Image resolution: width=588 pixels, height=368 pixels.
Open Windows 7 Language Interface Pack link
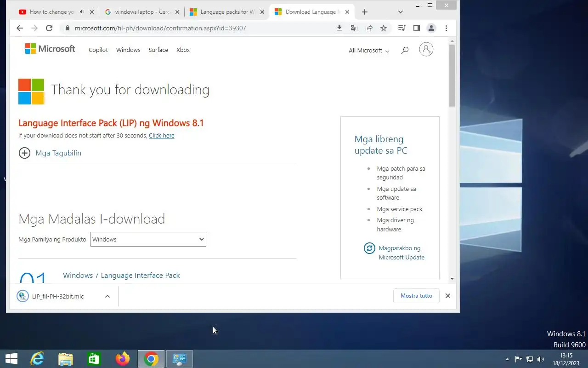pyautogui.click(x=121, y=275)
